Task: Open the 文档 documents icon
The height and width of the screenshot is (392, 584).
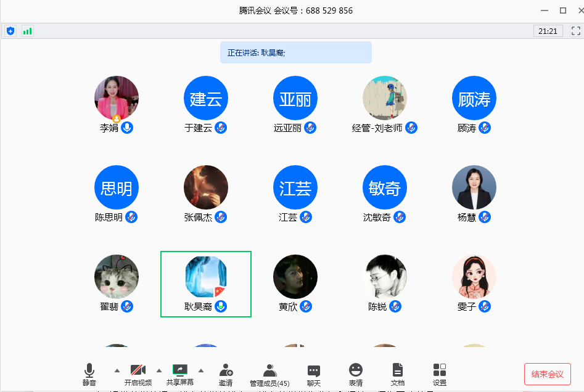Action: (398, 374)
